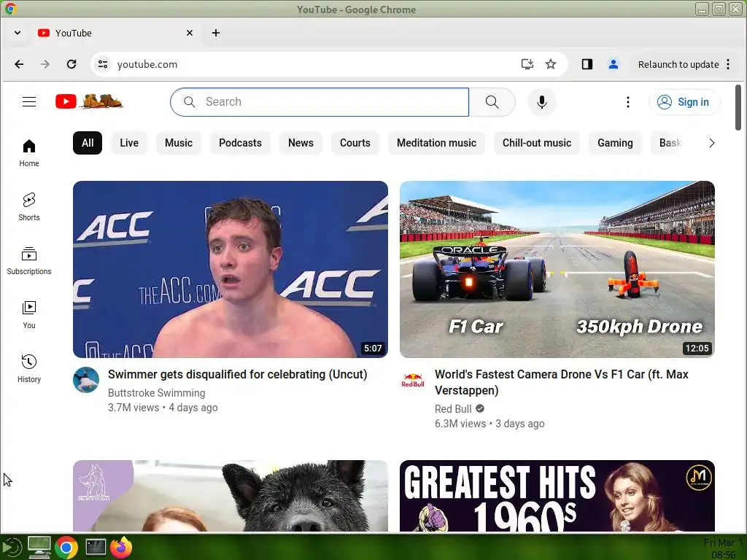Click the browser forward arrow
This screenshot has height=560, width=747.
pyautogui.click(x=45, y=64)
